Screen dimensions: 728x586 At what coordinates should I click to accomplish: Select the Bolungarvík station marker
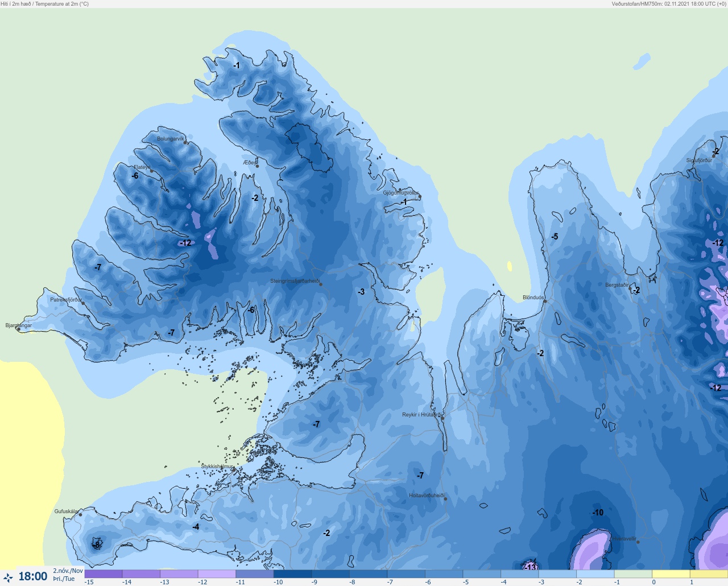[185, 142]
